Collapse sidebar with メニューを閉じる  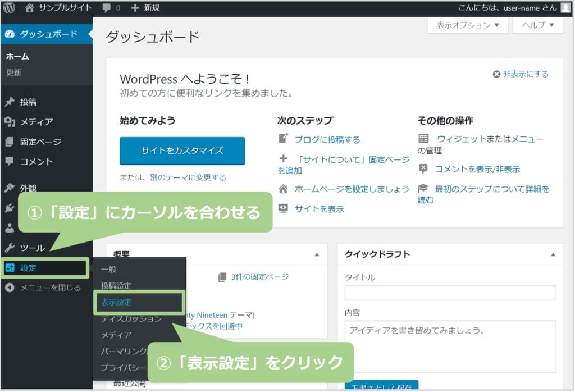(43, 288)
